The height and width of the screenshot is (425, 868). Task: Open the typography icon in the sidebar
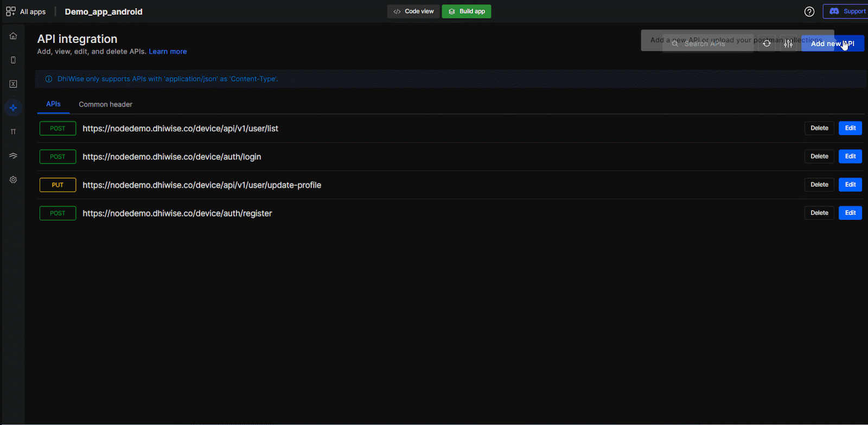pyautogui.click(x=13, y=132)
